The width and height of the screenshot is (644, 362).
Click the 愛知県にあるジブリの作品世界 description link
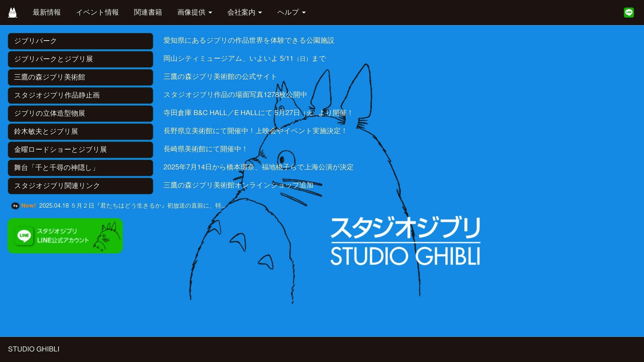click(x=249, y=41)
